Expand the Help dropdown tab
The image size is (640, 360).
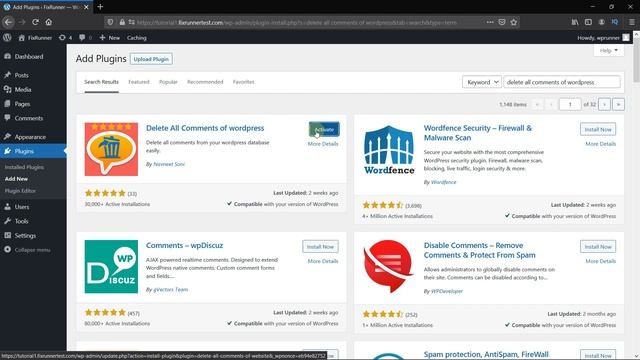pyautogui.click(x=609, y=51)
